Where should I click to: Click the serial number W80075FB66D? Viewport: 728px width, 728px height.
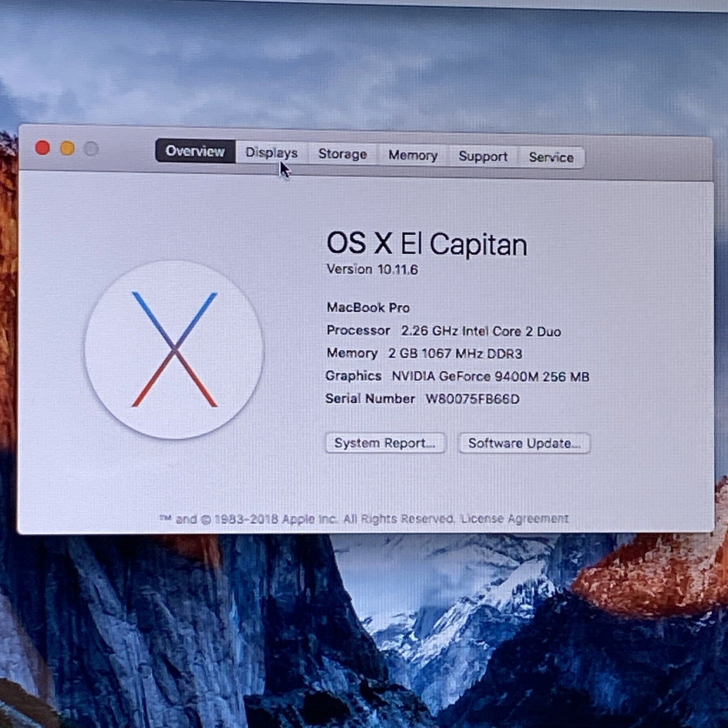point(472,399)
